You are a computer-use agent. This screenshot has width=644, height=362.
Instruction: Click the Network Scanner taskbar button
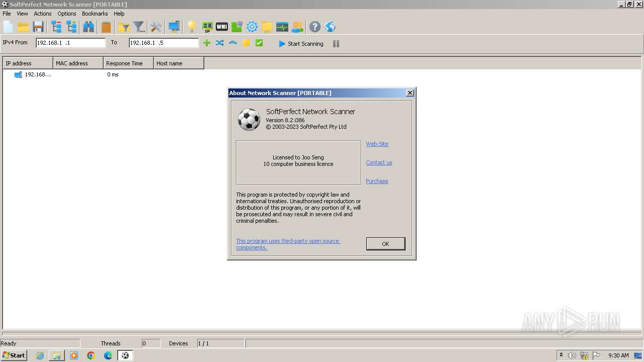tap(125, 355)
